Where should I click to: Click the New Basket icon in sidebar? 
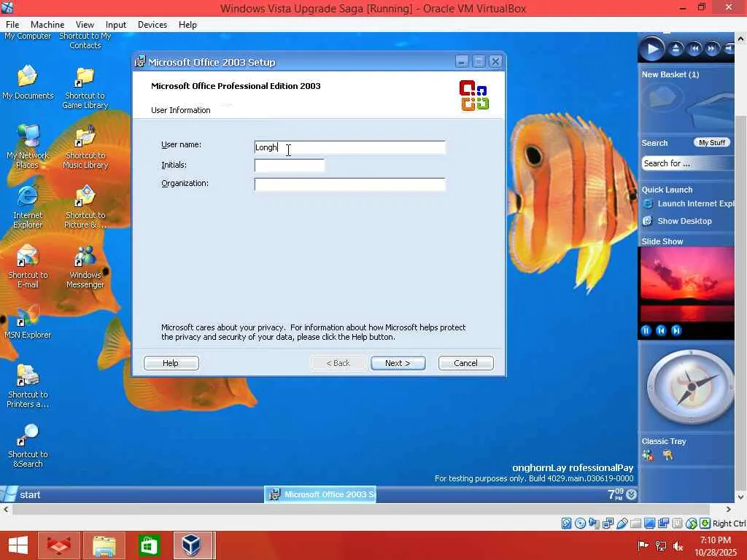[662, 97]
